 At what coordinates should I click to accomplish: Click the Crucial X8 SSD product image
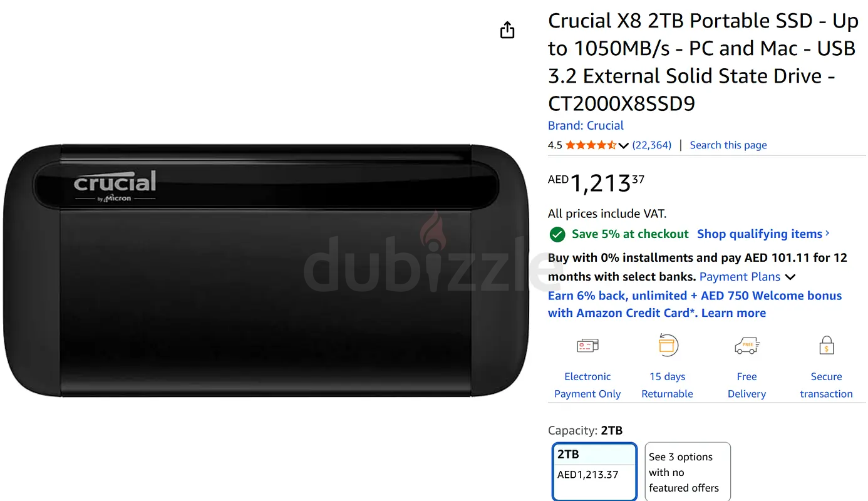(x=266, y=271)
